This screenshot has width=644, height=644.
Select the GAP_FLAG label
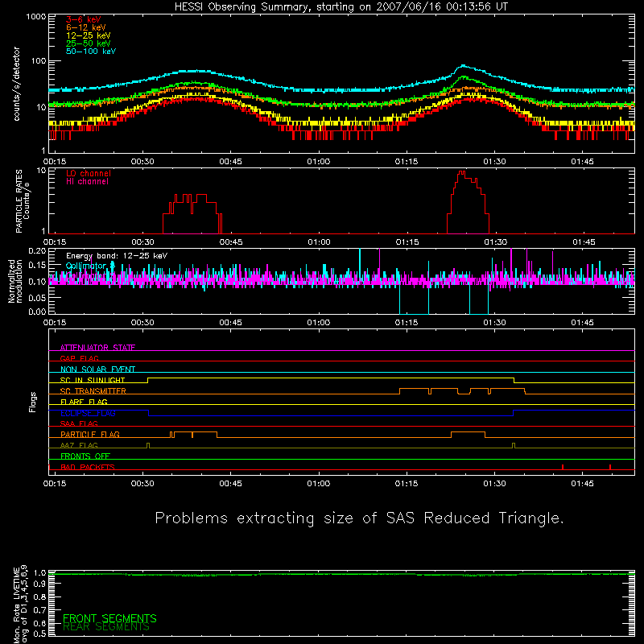[x=79, y=358]
